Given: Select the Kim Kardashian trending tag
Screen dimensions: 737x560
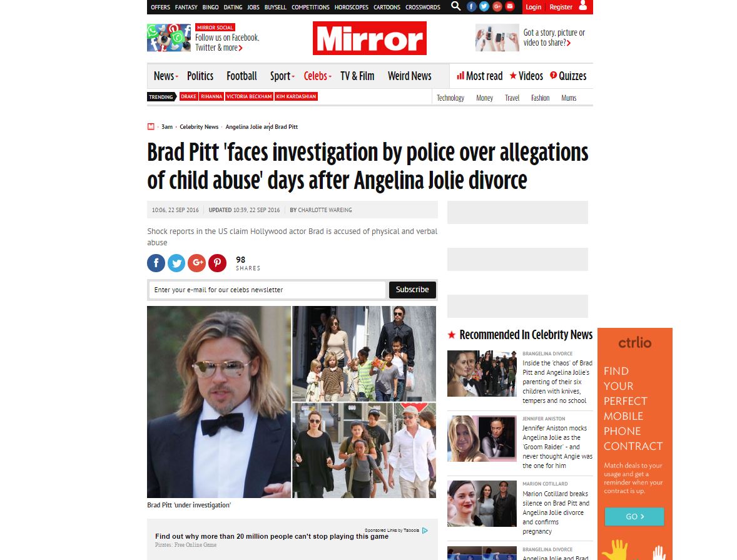Looking at the screenshot, I should coord(296,96).
